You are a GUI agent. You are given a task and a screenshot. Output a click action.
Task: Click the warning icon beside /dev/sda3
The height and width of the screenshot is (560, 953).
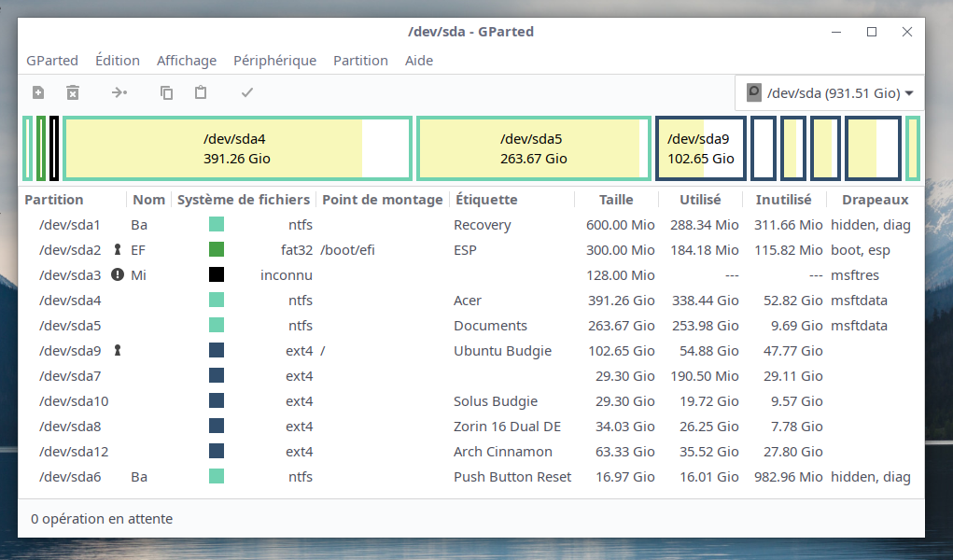tap(118, 275)
